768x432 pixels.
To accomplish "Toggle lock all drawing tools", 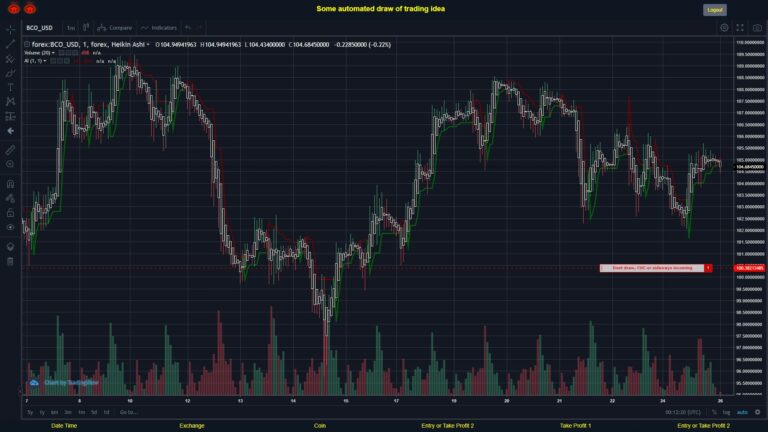I will 10,213.
